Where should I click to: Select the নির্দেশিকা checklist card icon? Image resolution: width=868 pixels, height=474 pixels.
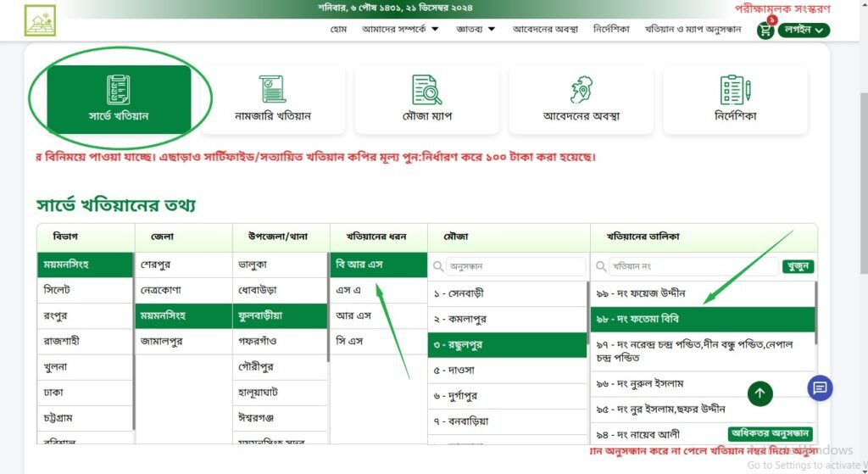click(735, 90)
